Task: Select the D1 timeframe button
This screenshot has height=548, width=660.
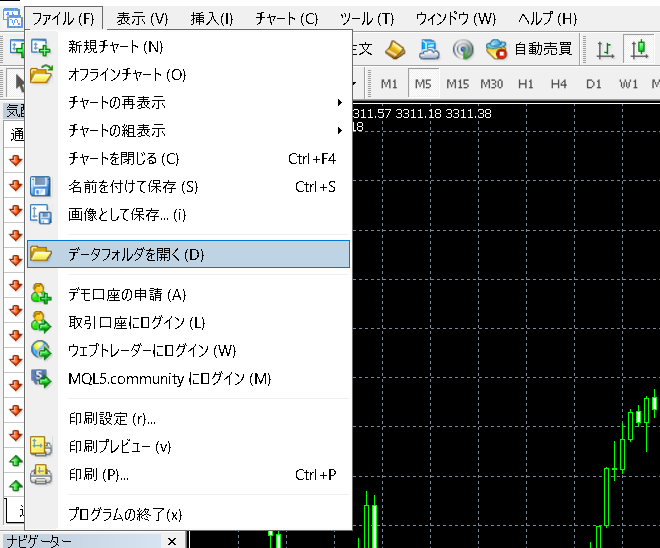Action: pos(594,83)
